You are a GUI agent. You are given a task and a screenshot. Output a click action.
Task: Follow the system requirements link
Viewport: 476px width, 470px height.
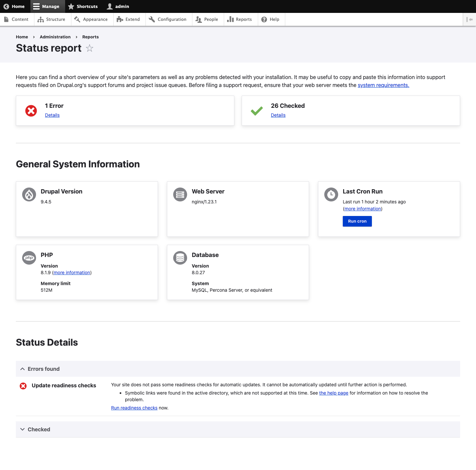383,85
